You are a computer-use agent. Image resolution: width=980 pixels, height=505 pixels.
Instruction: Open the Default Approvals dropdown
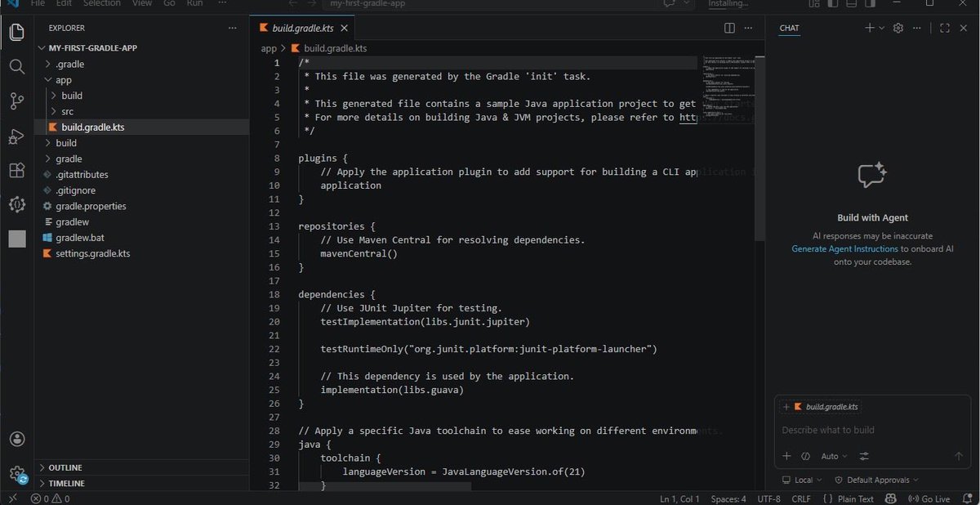pos(876,480)
